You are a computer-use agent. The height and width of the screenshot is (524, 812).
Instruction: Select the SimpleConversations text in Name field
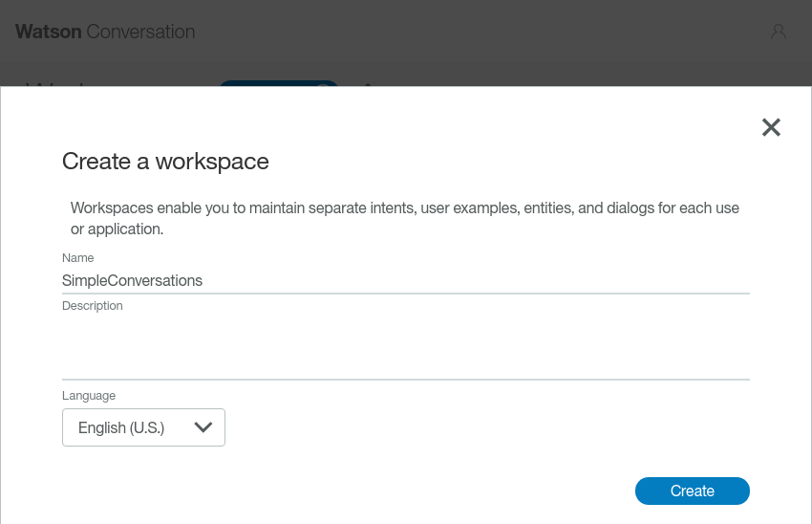(132, 280)
